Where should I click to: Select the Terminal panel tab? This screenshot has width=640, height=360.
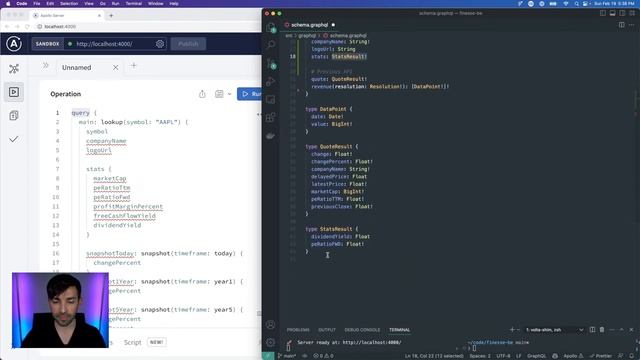(399, 330)
